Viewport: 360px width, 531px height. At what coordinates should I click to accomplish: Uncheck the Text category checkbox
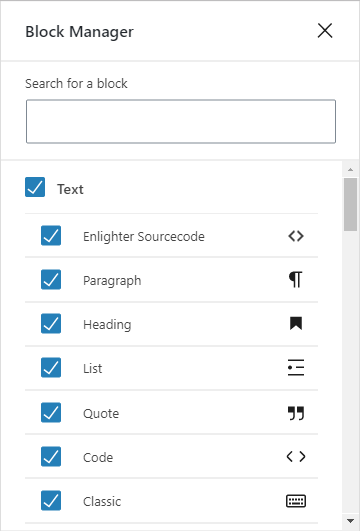coord(35,187)
